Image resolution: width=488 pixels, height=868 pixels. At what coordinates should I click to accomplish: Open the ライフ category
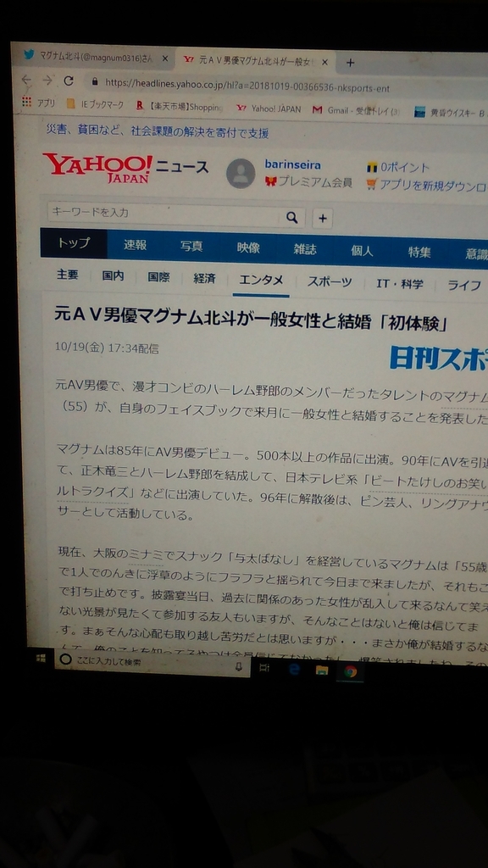click(464, 286)
